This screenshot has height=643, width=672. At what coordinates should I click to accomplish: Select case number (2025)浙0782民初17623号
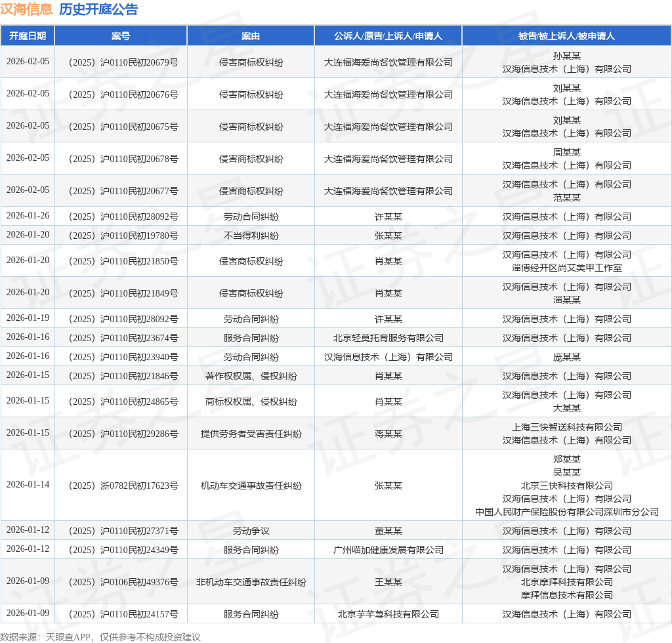pos(121,486)
